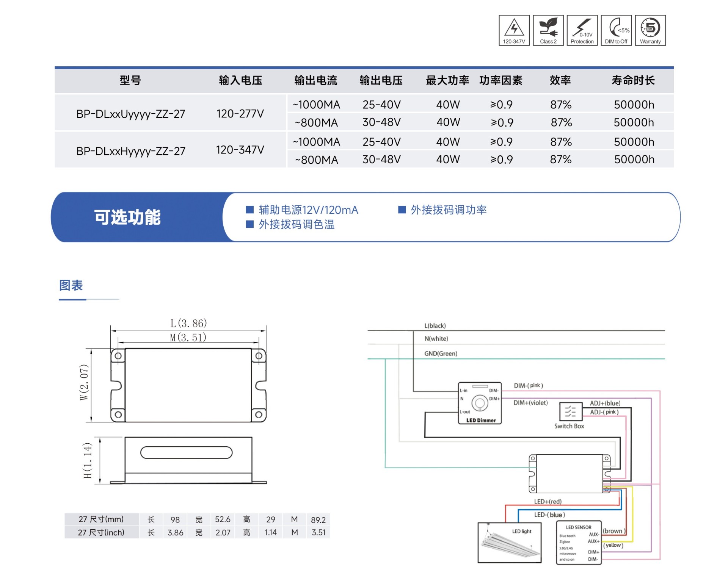The image size is (728, 582).
Task: Click the M(3.51) mounting dimension label
Action: 188,337
